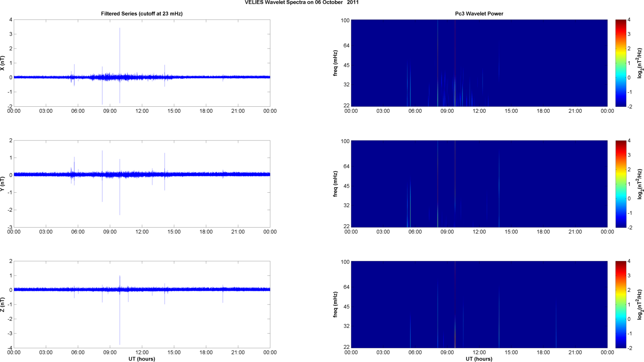Click 'UT (hours)' label under the Z series plot
This screenshot has height=362, width=644.
(x=142, y=359)
